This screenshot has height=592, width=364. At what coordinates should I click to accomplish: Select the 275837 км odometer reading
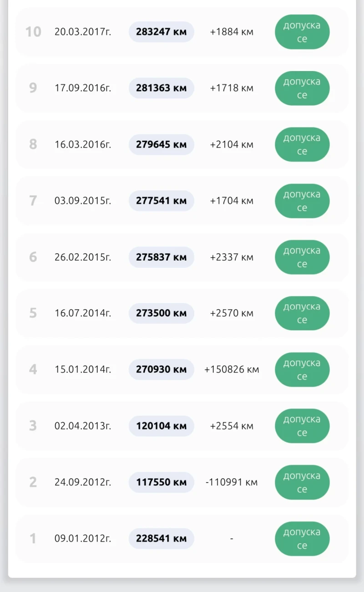pos(161,257)
